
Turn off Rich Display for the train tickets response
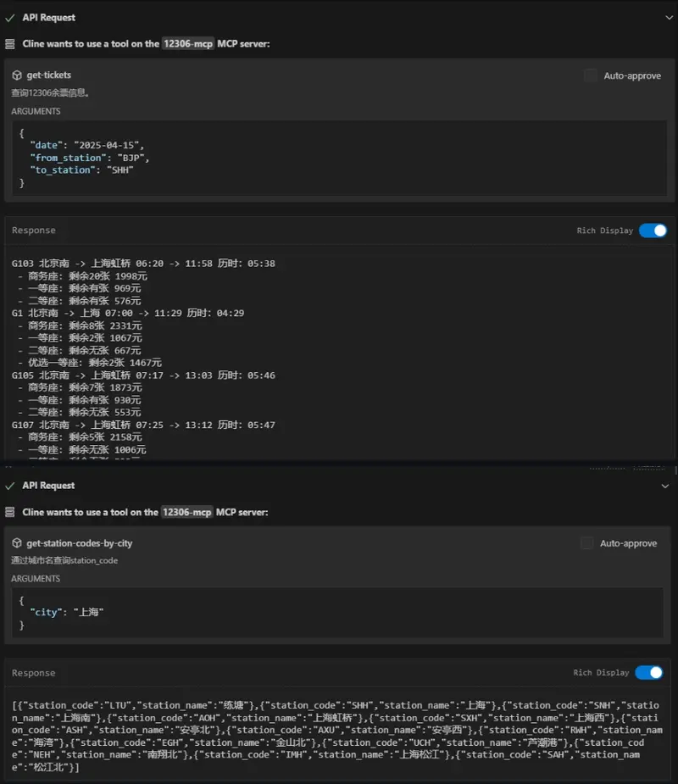tap(653, 231)
